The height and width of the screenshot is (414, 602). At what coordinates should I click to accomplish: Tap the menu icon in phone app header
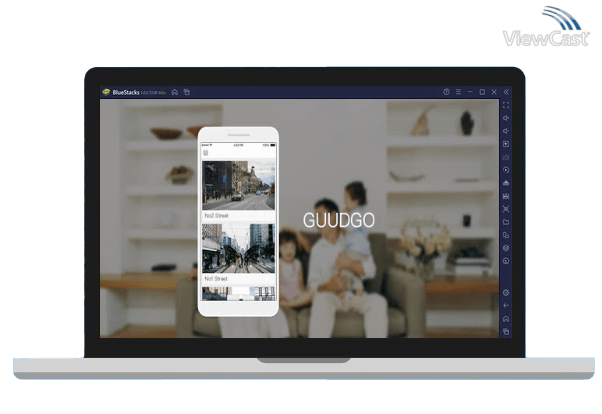pos(206,153)
